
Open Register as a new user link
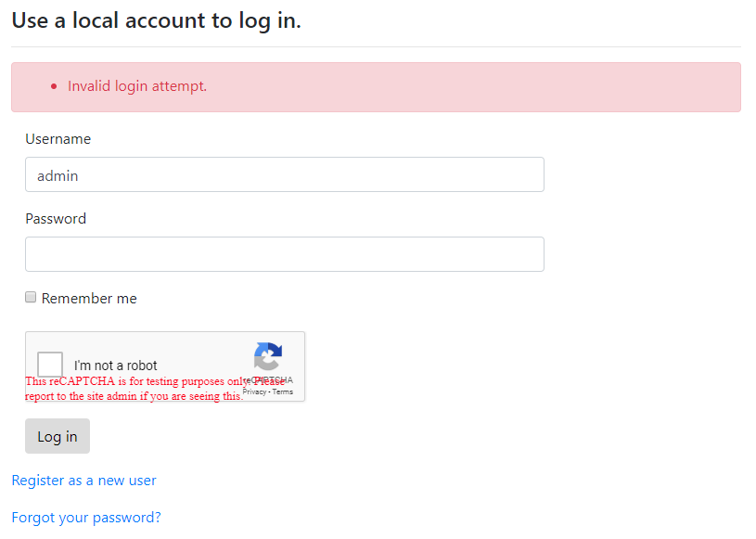83,481
